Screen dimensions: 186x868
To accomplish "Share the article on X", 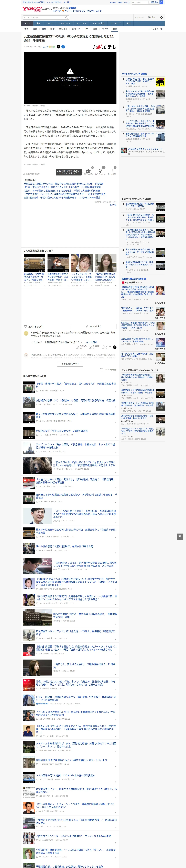I will pyautogui.click(x=58, y=47).
